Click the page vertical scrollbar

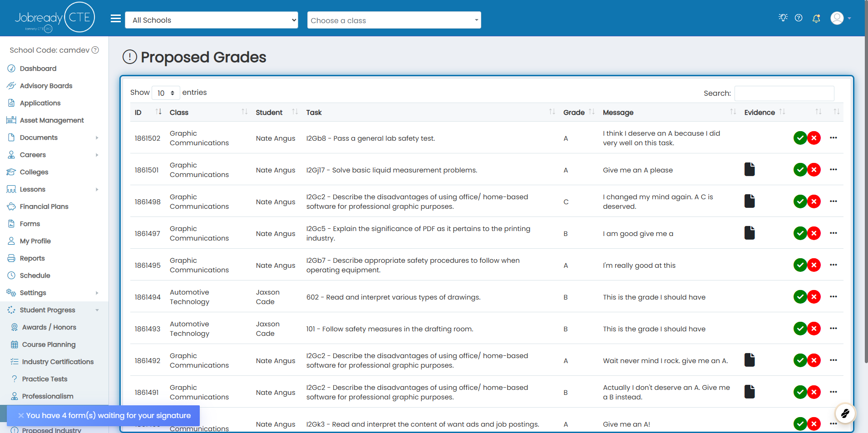[x=866, y=182]
